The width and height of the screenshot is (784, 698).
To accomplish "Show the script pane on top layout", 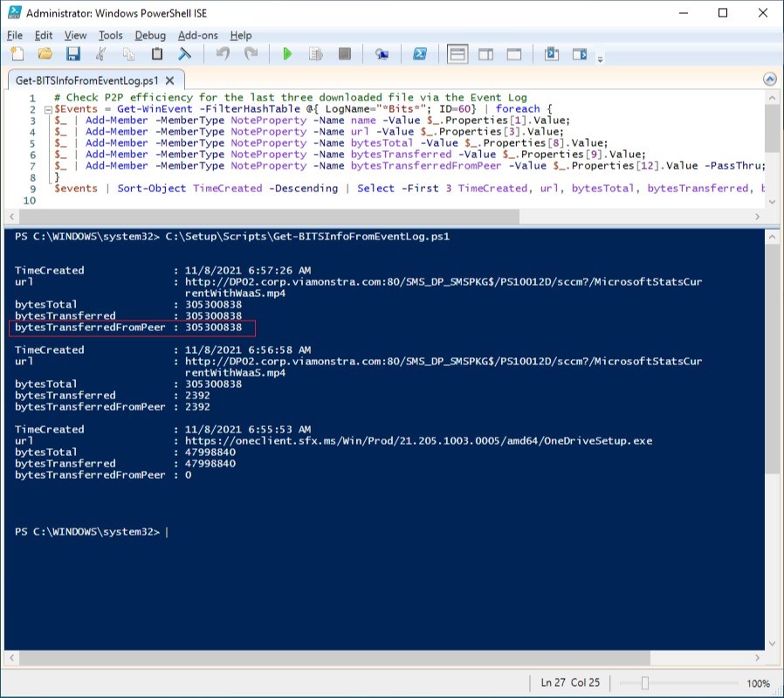I will coord(457,54).
